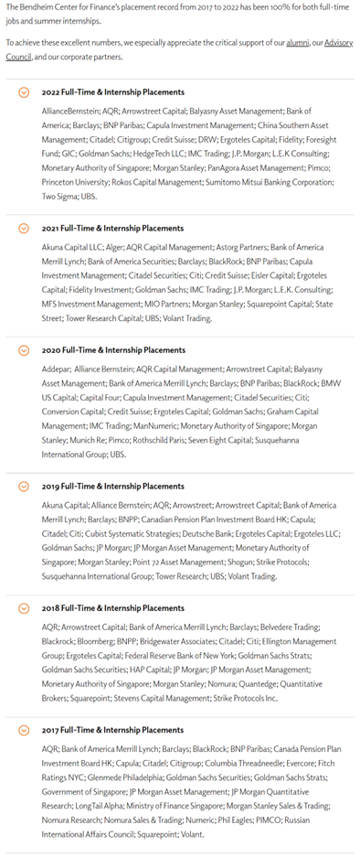
Task: Collapse the 2022 placements chevron icon
Action: coord(24,92)
